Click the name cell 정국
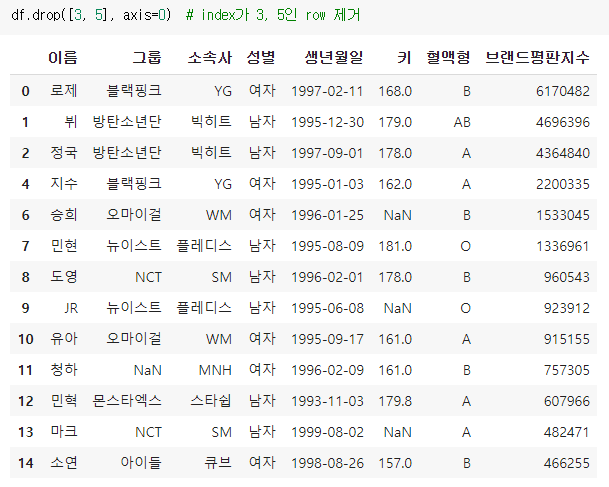Image resolution: width=609 pixels, height=487 pixels. (x=64, y=153)
